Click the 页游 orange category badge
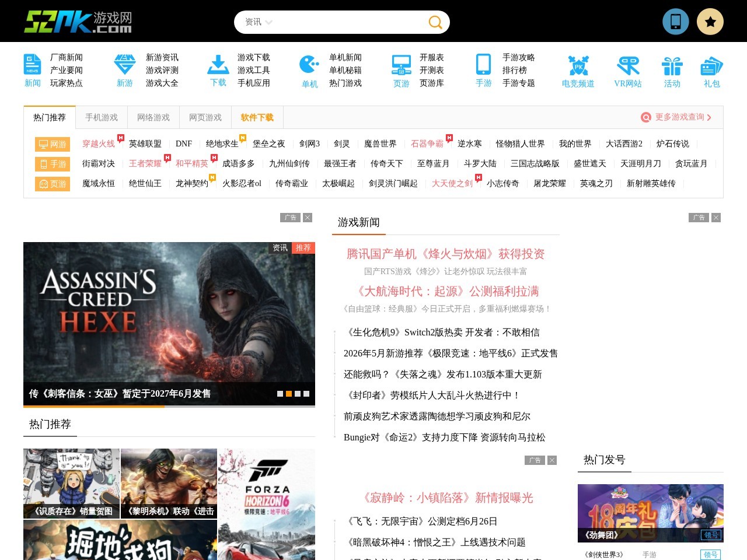Screen dimensions: 747x560 (53, 184)
